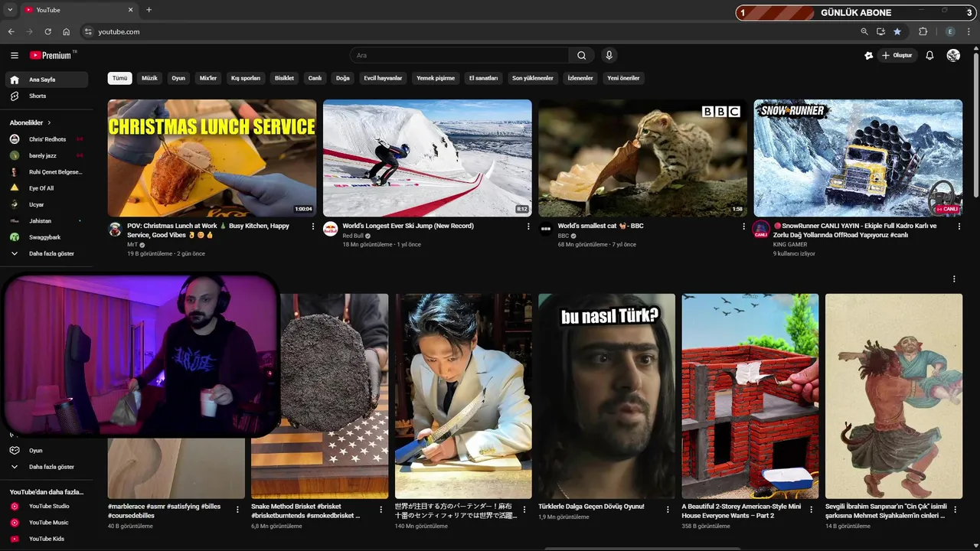Open more options for marblerace short
This screenshot has width=980, height=551.
click(237, 510)
